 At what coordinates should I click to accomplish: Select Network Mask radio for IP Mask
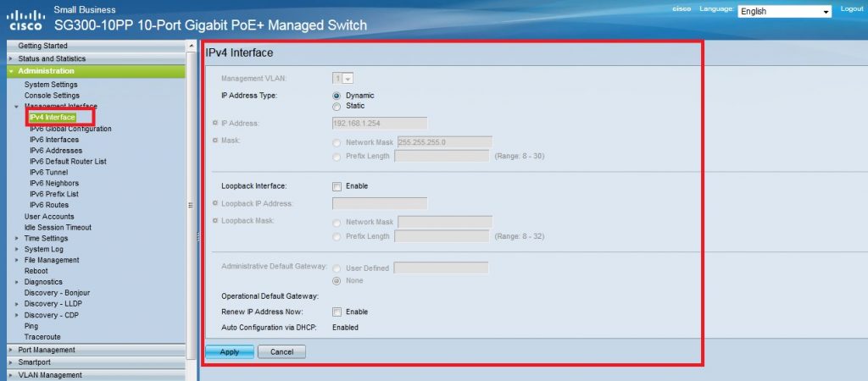[336, 143]
